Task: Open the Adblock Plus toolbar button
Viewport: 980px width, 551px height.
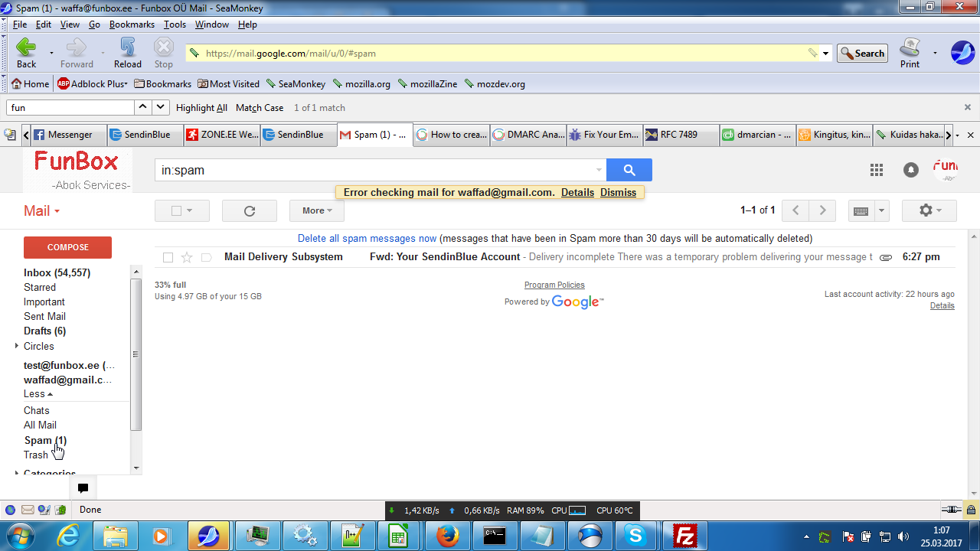Action: point(92,84)
